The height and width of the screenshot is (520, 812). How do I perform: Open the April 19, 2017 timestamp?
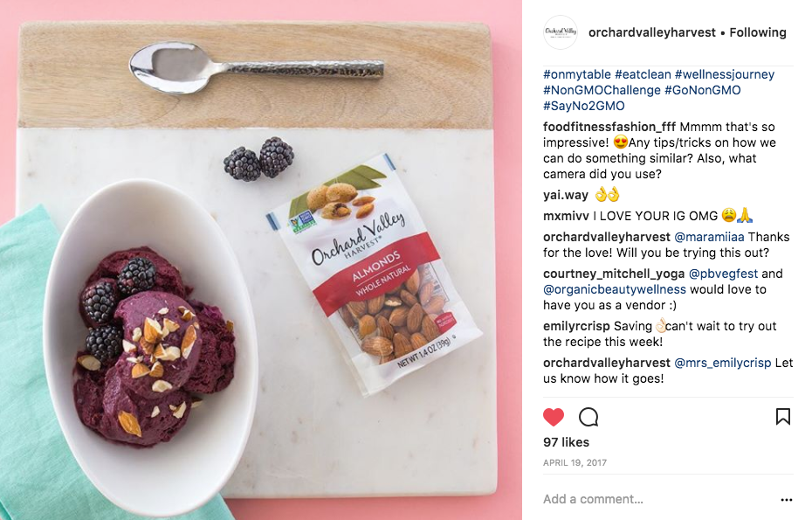pos(575,462)
